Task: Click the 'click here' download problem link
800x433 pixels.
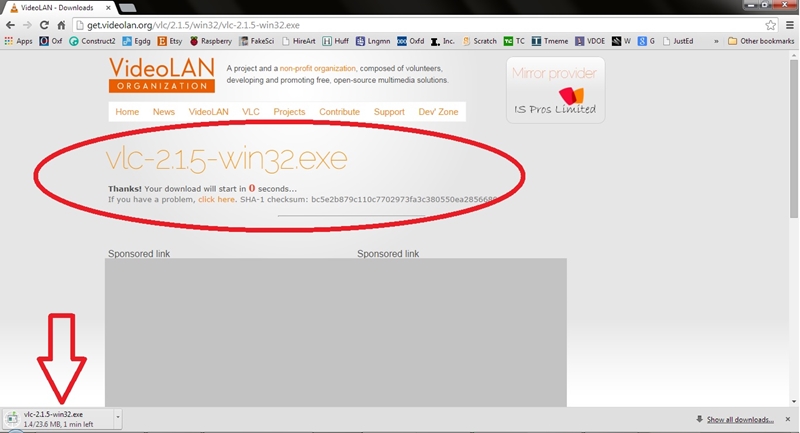Action: 216,199
